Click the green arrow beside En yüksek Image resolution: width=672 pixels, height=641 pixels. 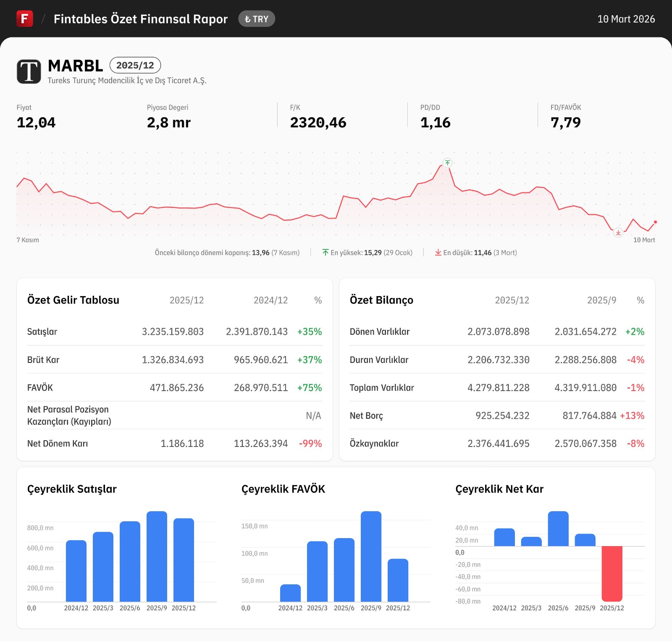coord(325,252)
